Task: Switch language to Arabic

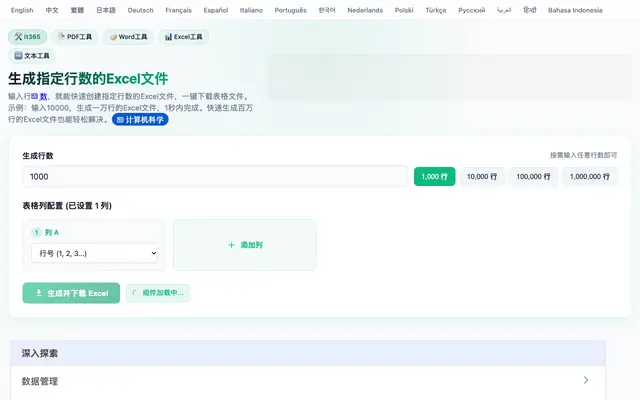Action: coord(504,10)
